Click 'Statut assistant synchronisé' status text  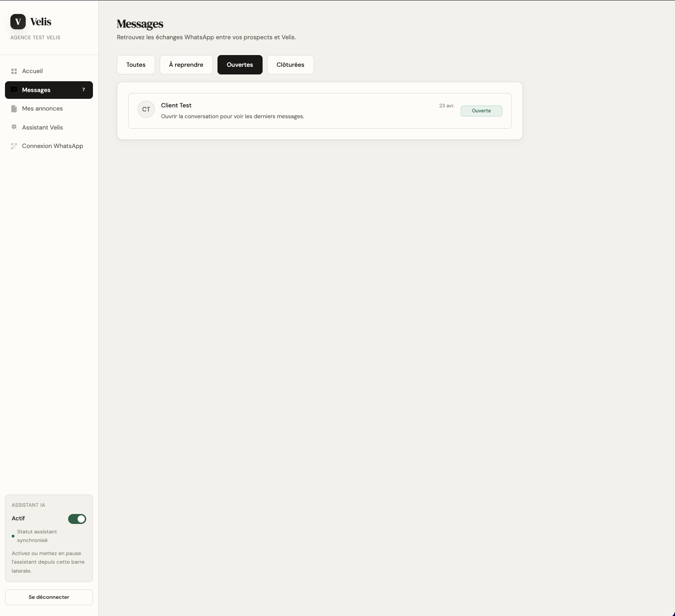pos(37,536)
